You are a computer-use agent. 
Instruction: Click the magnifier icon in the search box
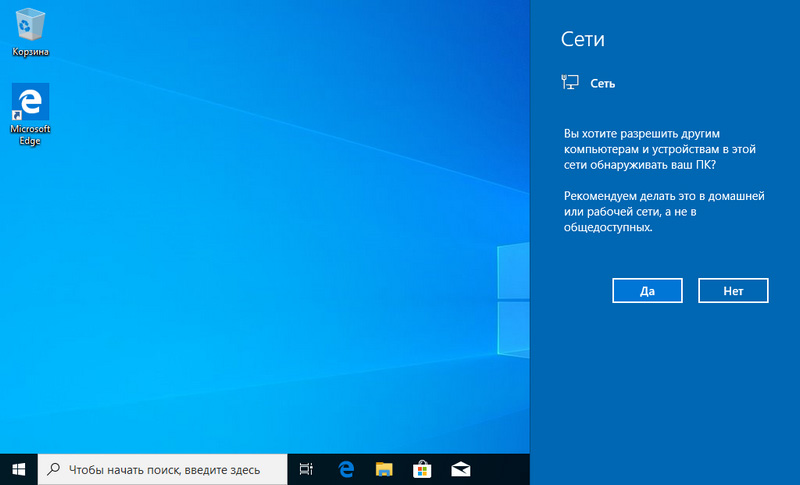[x=53, y=469]
